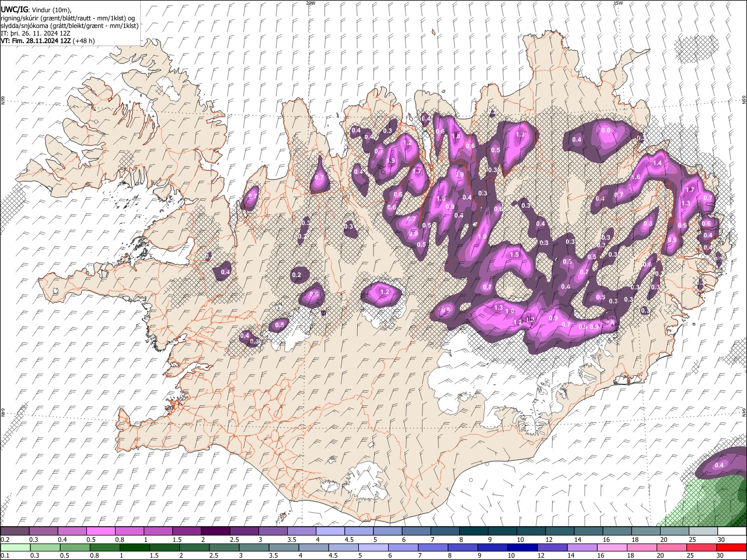The width and height of the screenshot is (747, 560).
Task: Click the '1.9' snowfall value on the map
Action: (390, 161)
